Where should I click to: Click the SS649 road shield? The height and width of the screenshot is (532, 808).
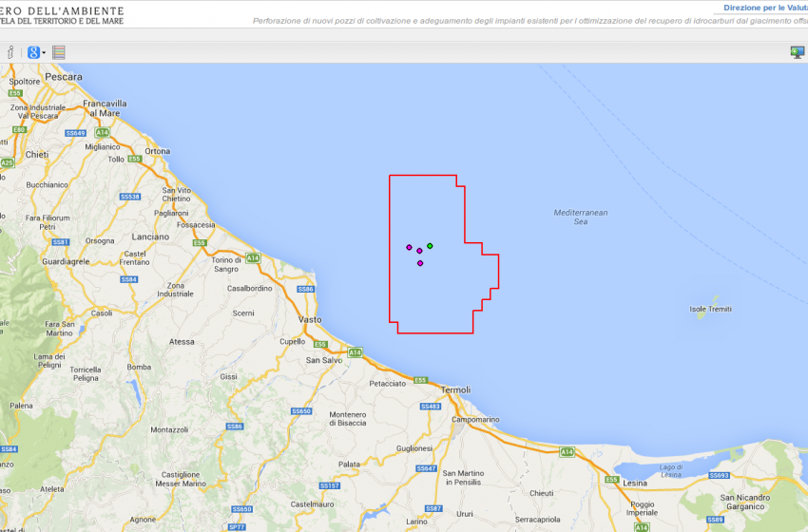(75, 133)
